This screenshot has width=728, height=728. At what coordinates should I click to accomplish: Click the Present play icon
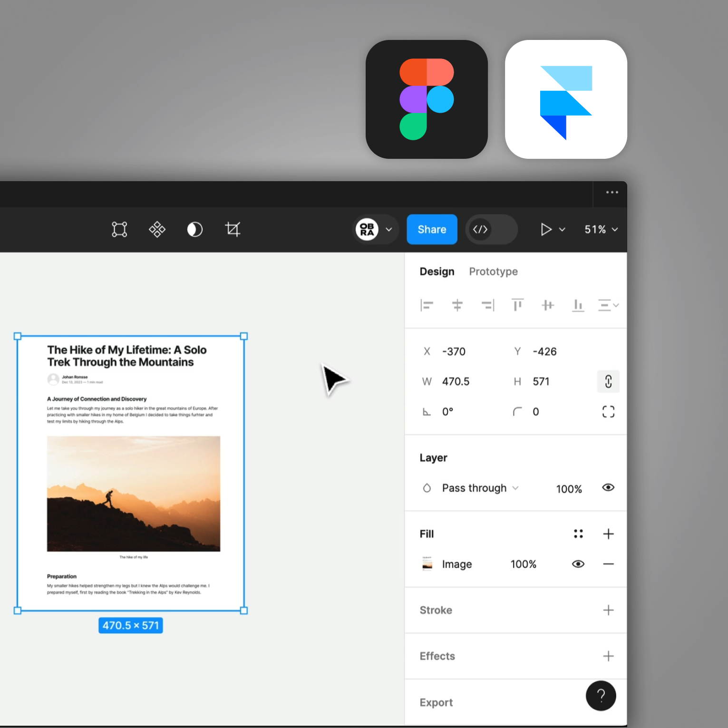coord(546,229)
